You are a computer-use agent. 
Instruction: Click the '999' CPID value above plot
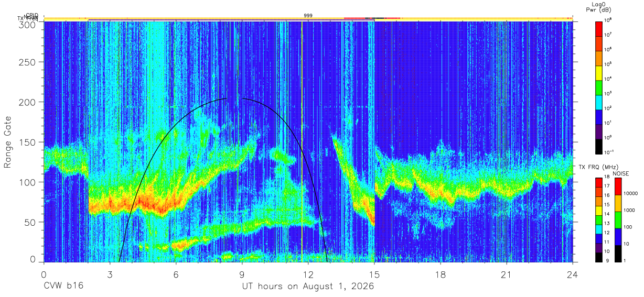coord(308,16)
